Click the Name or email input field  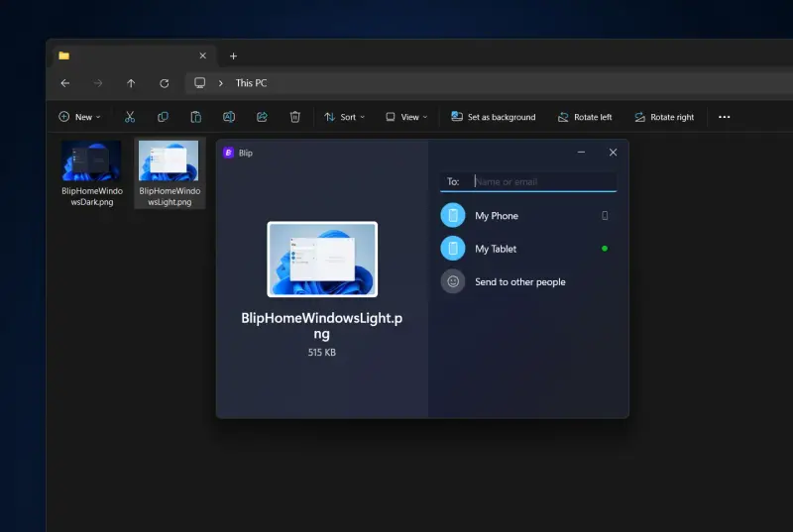pyautogui.click(x=543, y=181)
